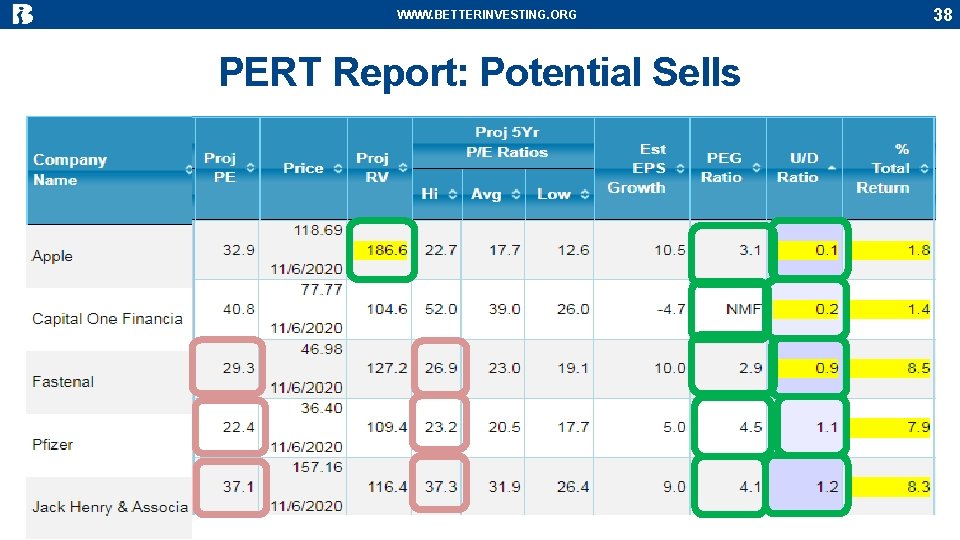This screenshot has height=540, width=960.
Task: Sort by Est EPS Growth arrows
Action: click(680, 168)
